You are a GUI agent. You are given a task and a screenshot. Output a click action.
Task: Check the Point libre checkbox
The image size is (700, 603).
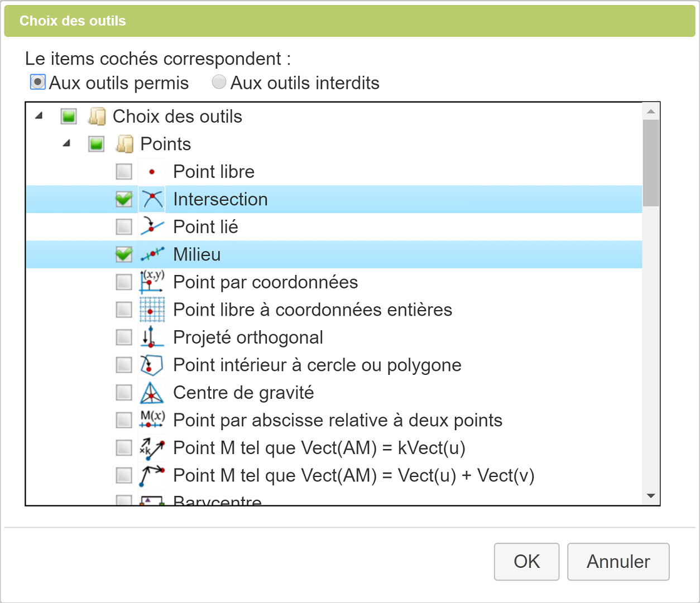pyautogui.click(x=124, y=172)
